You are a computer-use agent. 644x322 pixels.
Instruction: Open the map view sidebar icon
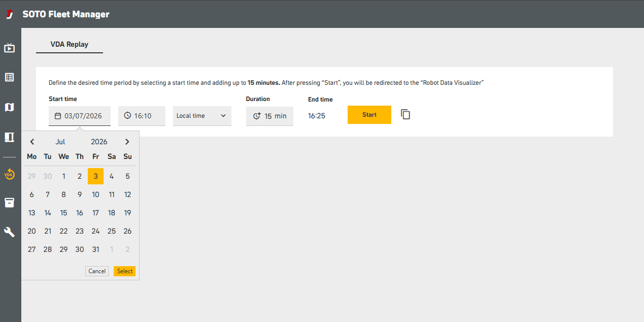point(10,107)
